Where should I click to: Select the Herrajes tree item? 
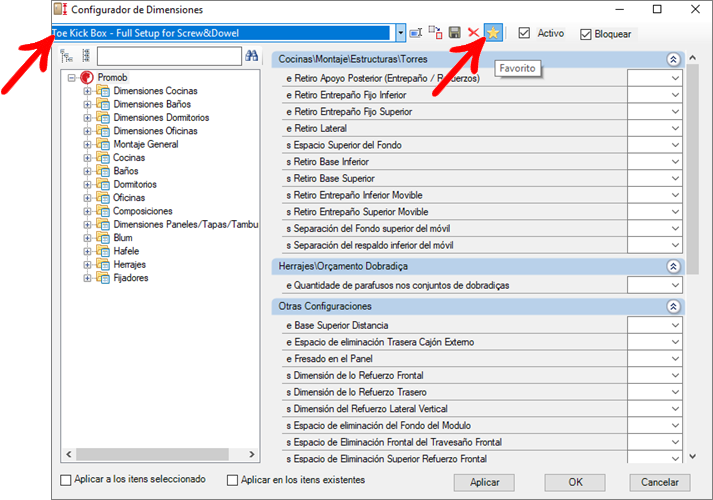coord(129,265)
